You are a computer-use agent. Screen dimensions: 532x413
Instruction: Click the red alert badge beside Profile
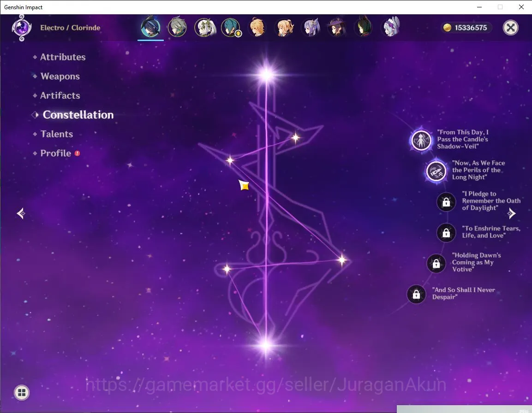(78, 153)
